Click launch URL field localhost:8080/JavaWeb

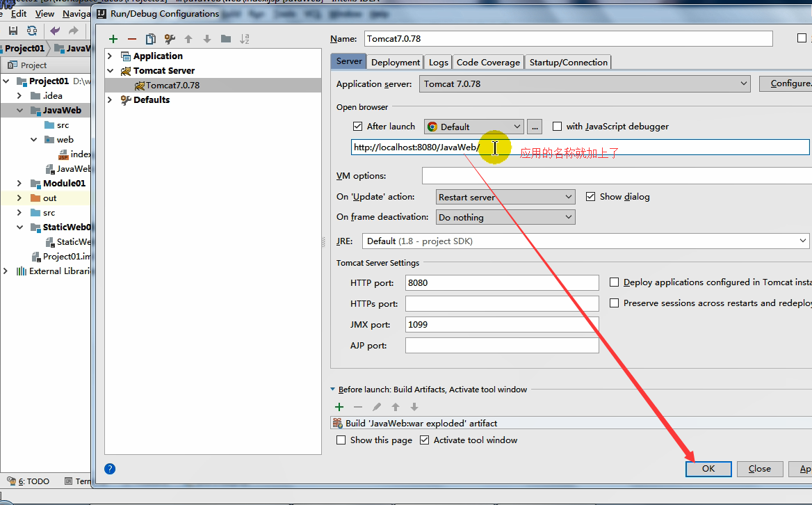click(x=580, y=147)
